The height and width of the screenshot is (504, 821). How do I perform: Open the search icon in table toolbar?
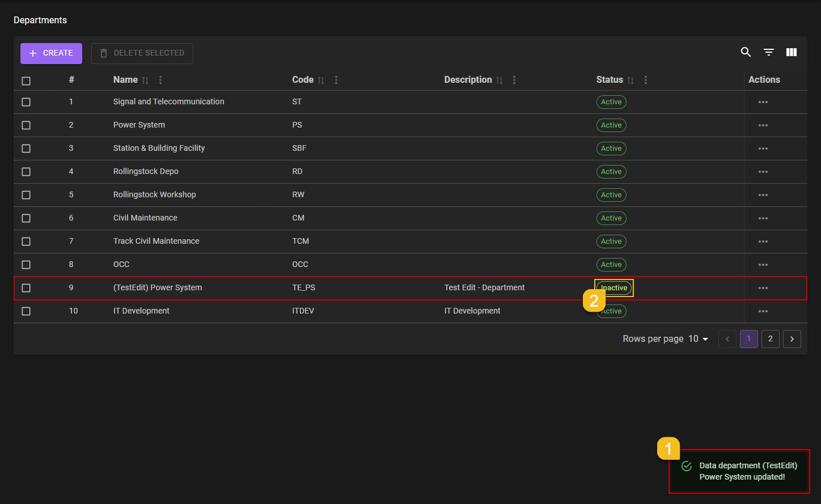(x=746, y=53)
